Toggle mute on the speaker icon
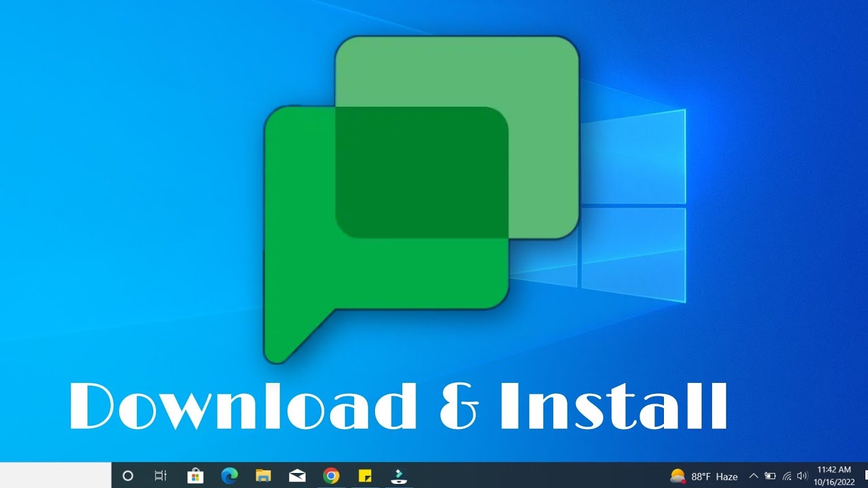This screenshot has width=868, height=488. (x=803, y=476)
